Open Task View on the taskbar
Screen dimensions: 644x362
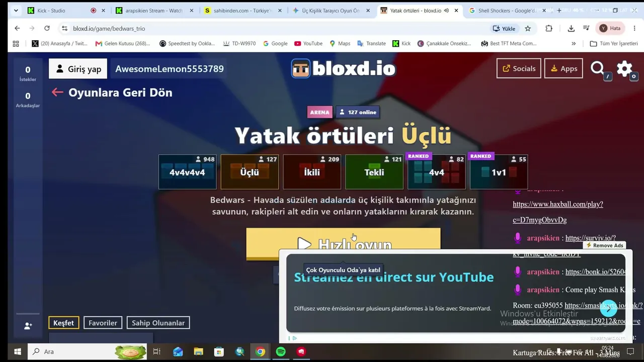156,351
